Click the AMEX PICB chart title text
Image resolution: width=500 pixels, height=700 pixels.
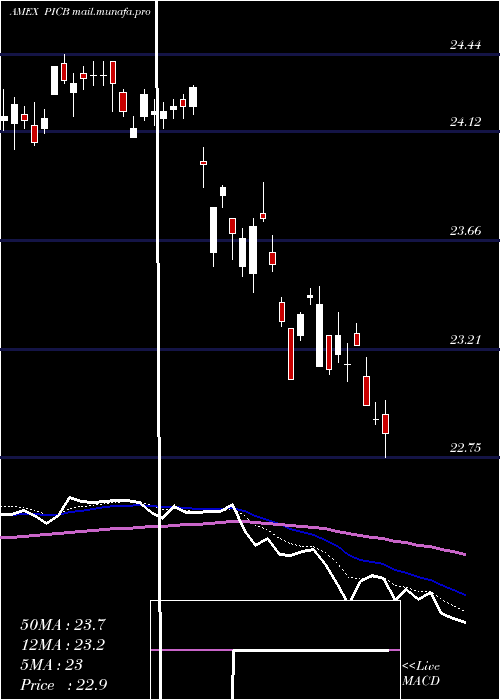pos(79,12)
